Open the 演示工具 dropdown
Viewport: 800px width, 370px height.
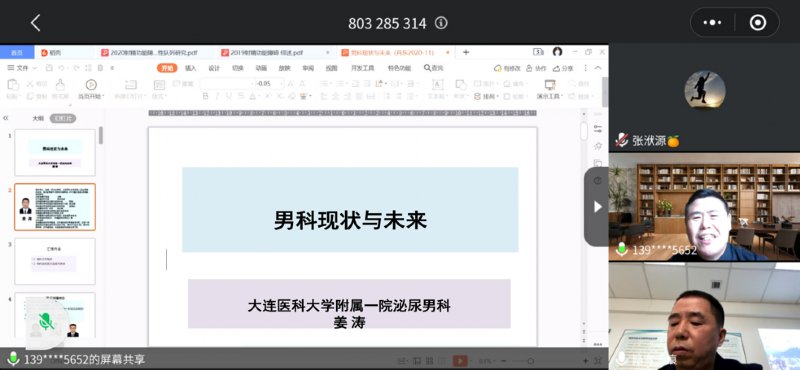click(549, 96)
